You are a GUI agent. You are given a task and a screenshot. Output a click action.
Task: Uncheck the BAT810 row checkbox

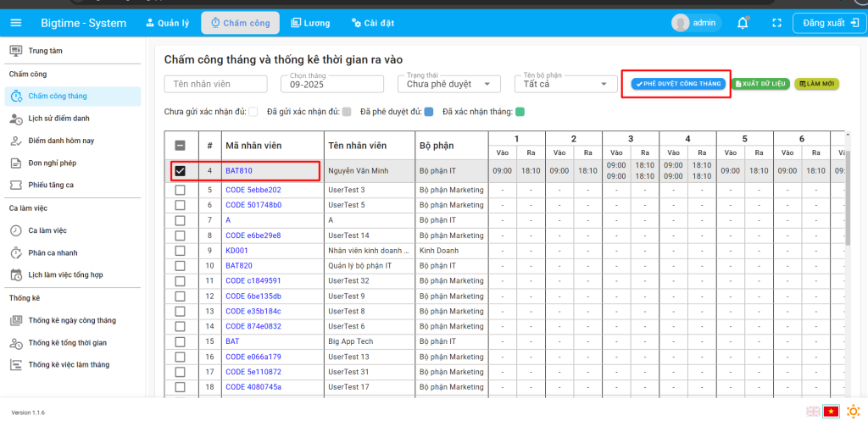180,171
